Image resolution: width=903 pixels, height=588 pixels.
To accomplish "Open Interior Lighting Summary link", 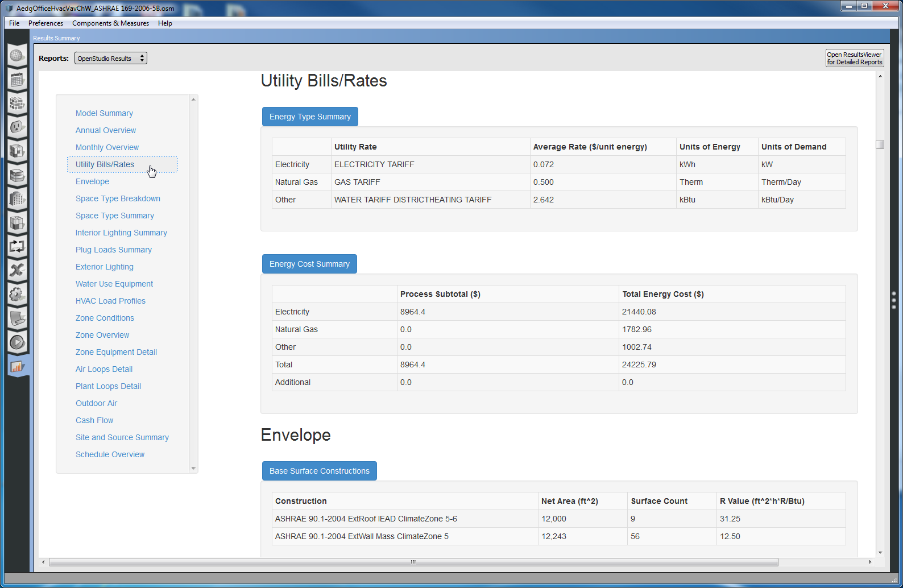I will tap(121, 233).
